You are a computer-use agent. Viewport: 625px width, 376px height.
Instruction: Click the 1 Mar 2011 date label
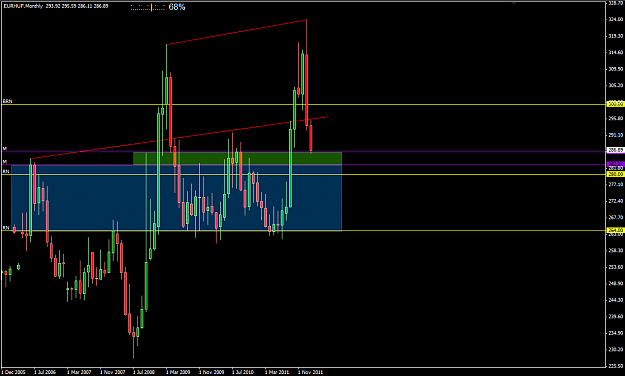pos(277,372)
